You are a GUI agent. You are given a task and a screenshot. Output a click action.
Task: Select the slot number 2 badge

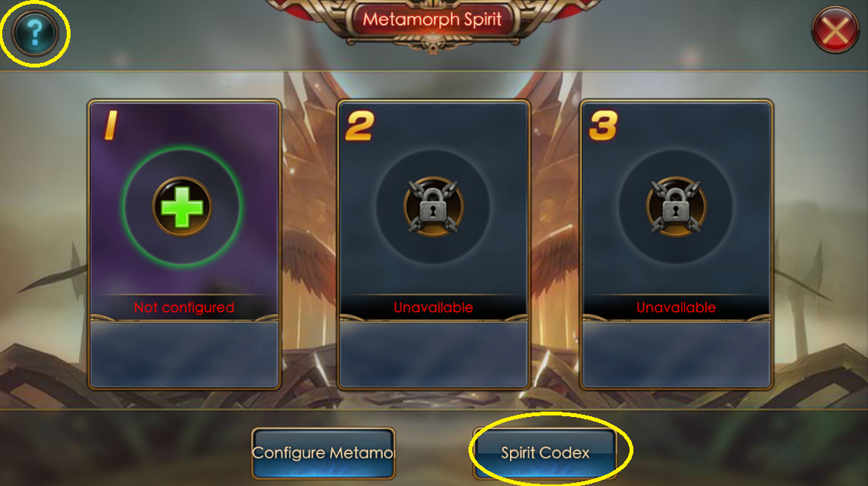pyautogui.click(x=360, y=126)
